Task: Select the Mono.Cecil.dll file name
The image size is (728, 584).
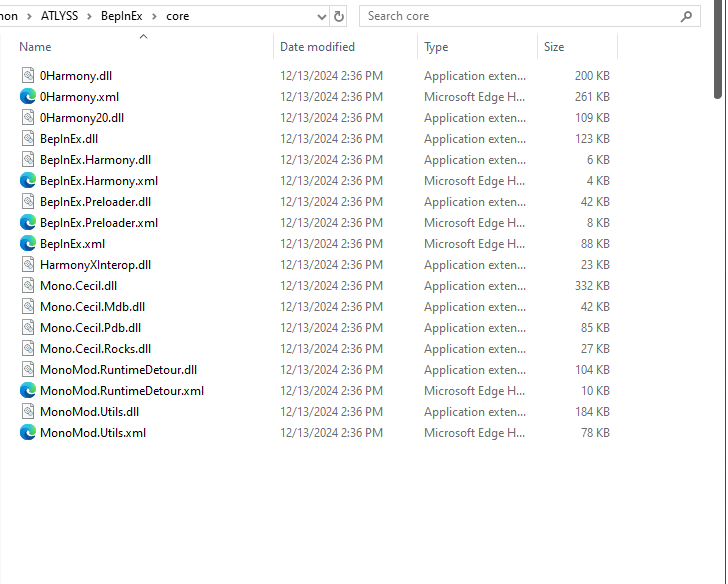Action: [x=78, y=286]
